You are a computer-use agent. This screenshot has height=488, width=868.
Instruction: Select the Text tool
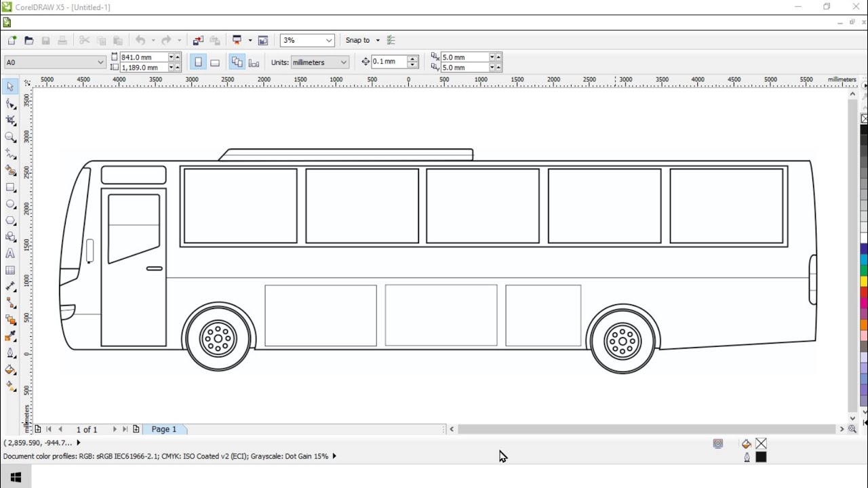pyautogui.click(x=10, y=253)
